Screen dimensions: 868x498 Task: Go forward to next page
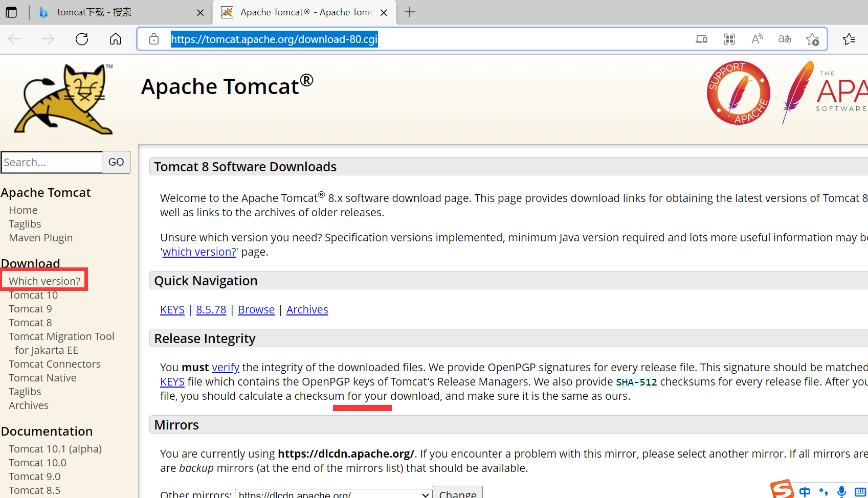48,39
